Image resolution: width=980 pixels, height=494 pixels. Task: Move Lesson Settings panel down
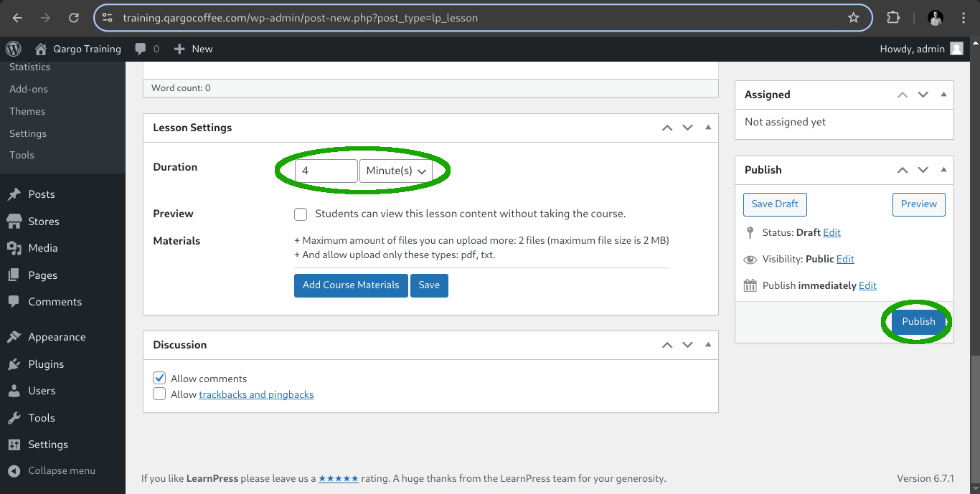click(x=687, y=128)
